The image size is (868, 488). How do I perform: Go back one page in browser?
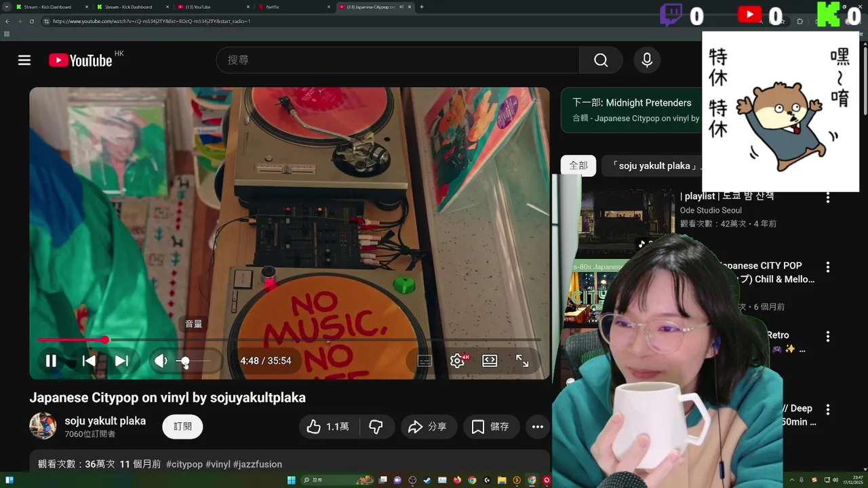7,21
